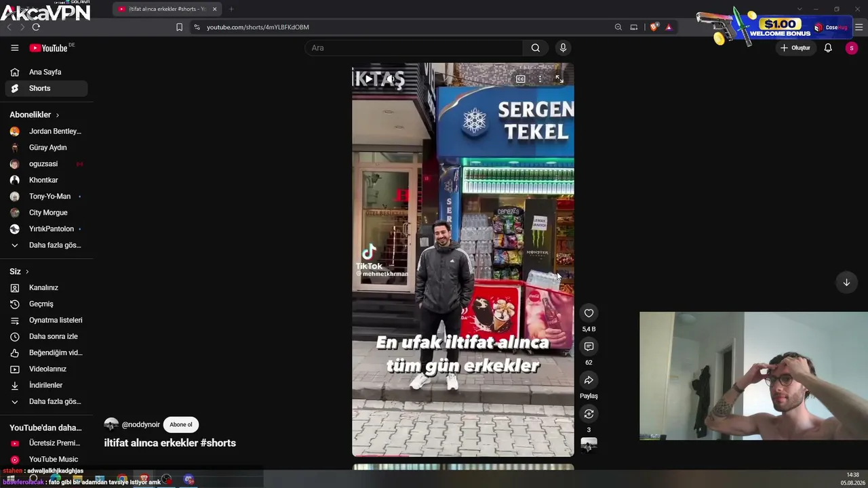Play or pause the Short video

click(368, 79)
